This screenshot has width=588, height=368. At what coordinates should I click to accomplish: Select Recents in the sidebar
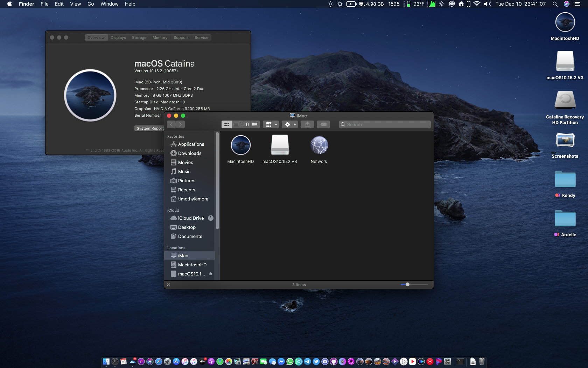tap(189, 190)
